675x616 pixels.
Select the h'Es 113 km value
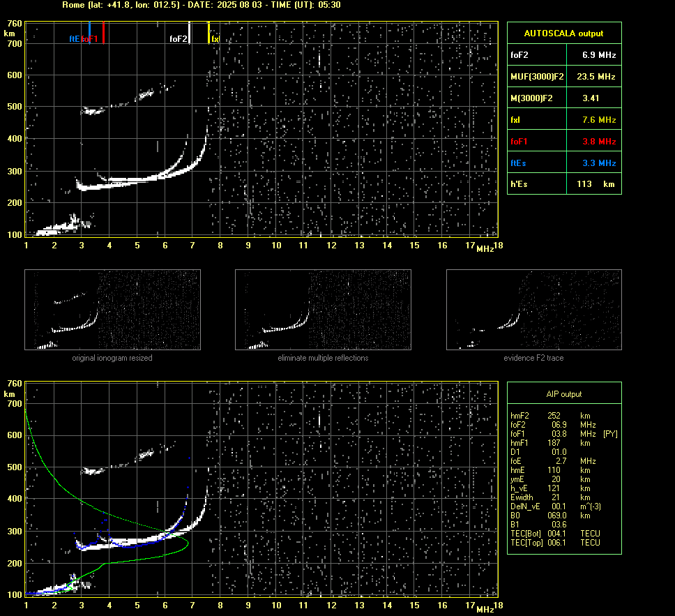point(596,184)
